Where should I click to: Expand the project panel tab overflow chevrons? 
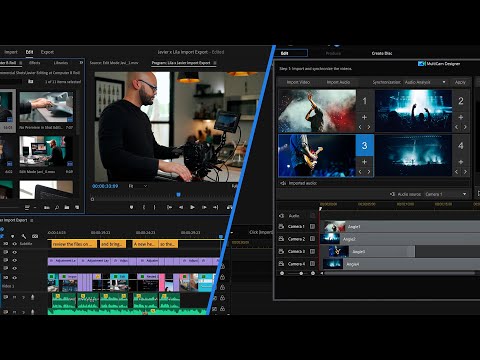(x=81, y=63)
